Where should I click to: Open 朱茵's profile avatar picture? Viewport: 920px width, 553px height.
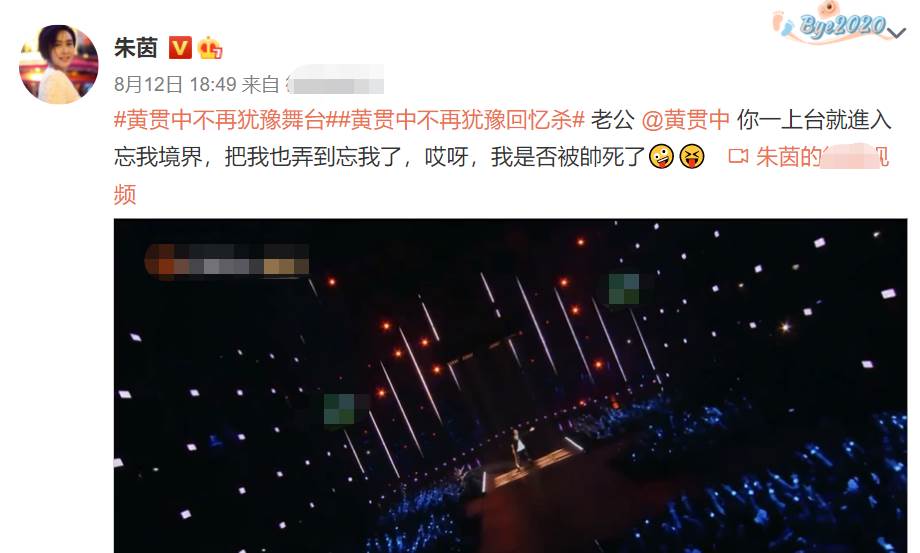point(59,65)
